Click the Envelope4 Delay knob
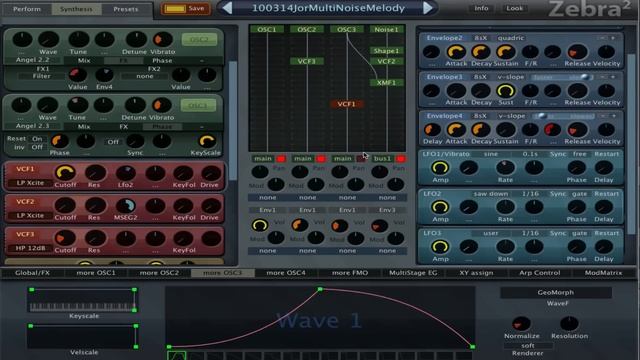The width and height of the screenshot is (640, 360). point(432,130)
